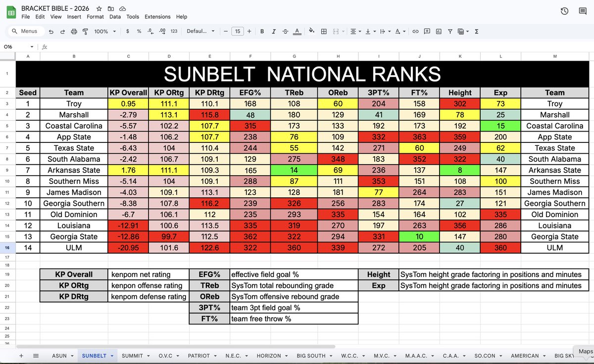This screenshot has width=594, height=364.
Task: Open the Default font dropdown
Action: click(x=200, y=31)
